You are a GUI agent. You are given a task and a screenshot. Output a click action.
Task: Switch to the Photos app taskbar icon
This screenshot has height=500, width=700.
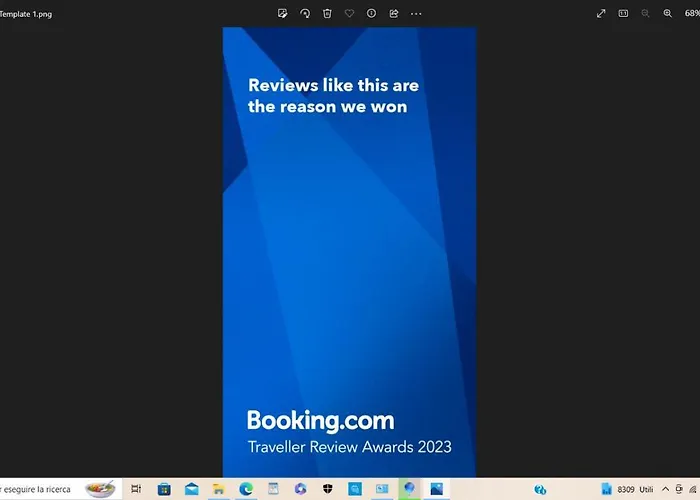pos(437,489)
